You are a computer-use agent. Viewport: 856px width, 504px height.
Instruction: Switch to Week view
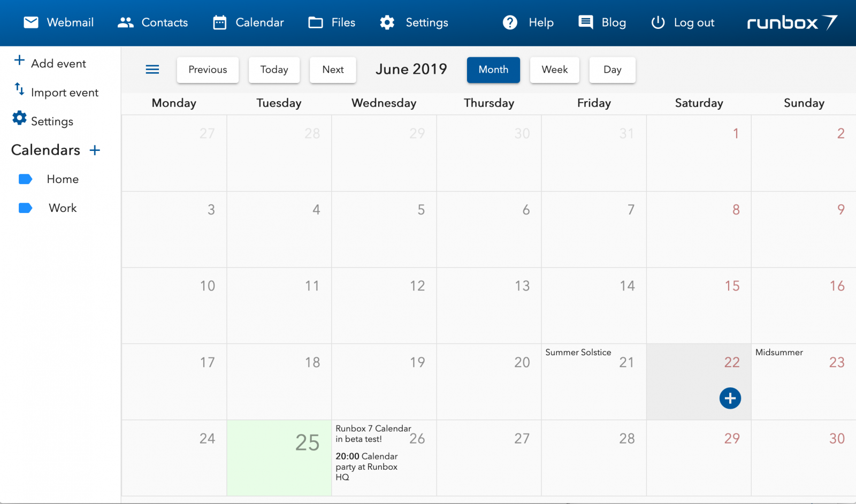pos(554,70)
